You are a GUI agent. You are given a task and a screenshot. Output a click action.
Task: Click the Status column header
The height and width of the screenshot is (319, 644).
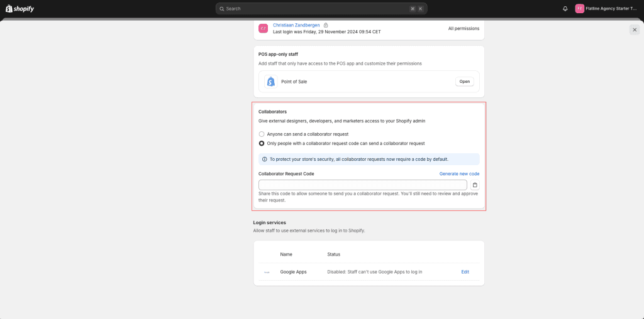[x=333, y=254]
